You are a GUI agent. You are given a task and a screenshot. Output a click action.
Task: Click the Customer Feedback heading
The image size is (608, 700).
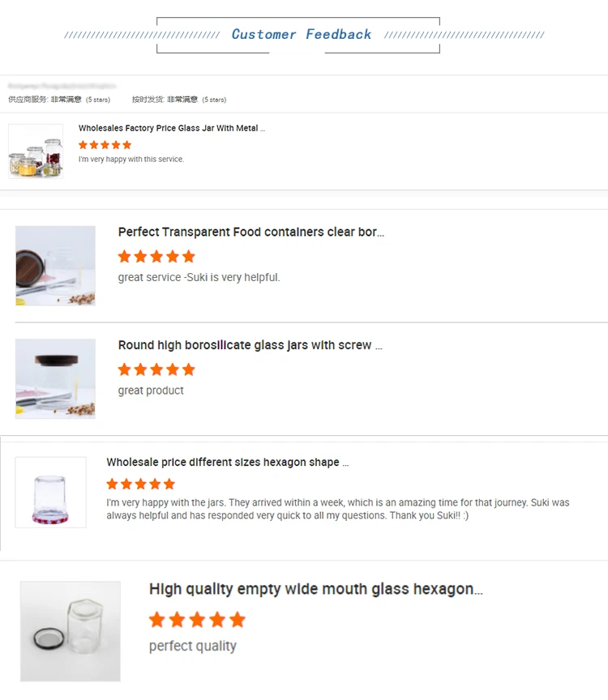coord(301,34)
